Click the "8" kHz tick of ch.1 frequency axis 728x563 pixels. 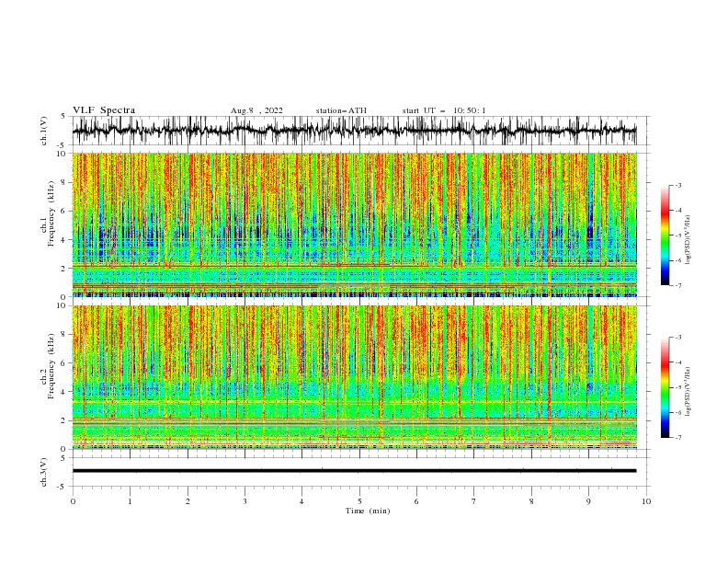coord(64,182)
